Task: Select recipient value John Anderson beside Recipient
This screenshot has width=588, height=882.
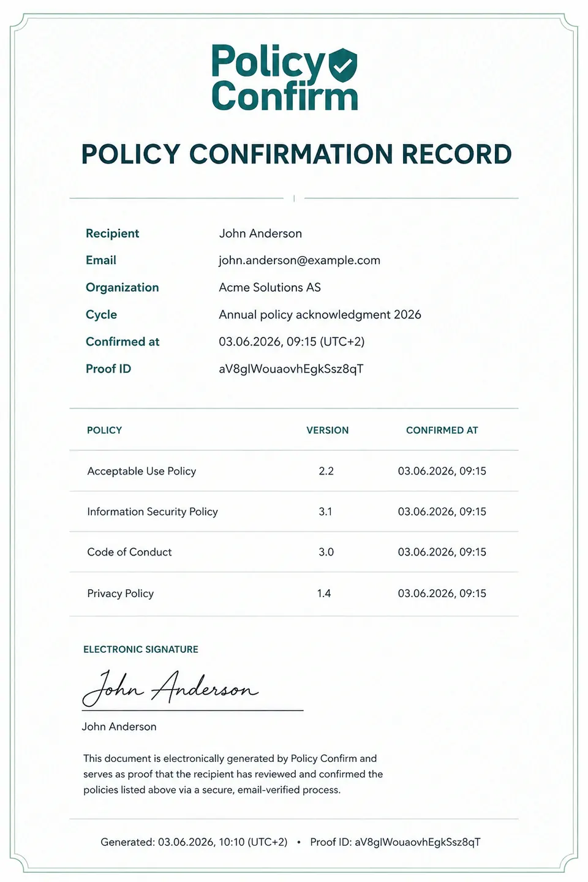Action: point(260,233)
